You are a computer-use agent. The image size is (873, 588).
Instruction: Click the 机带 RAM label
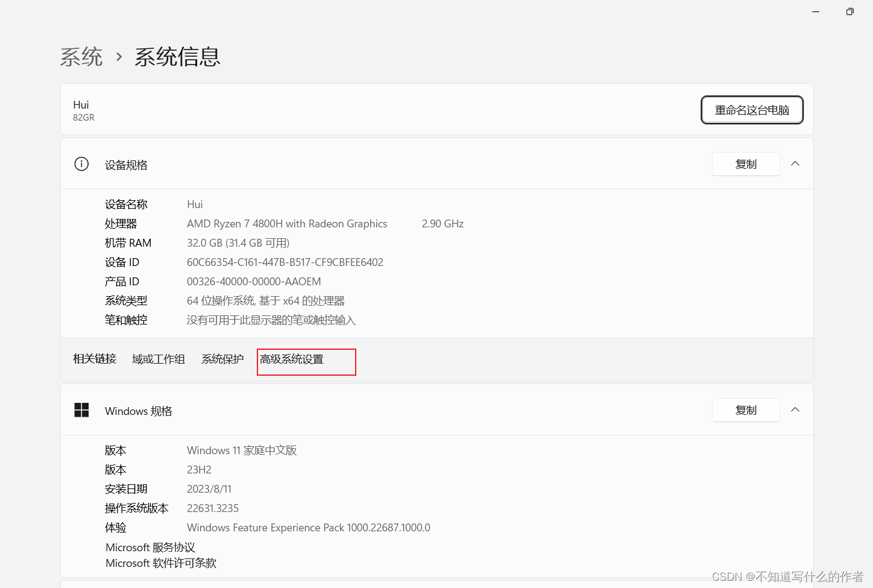coord(128,243)
